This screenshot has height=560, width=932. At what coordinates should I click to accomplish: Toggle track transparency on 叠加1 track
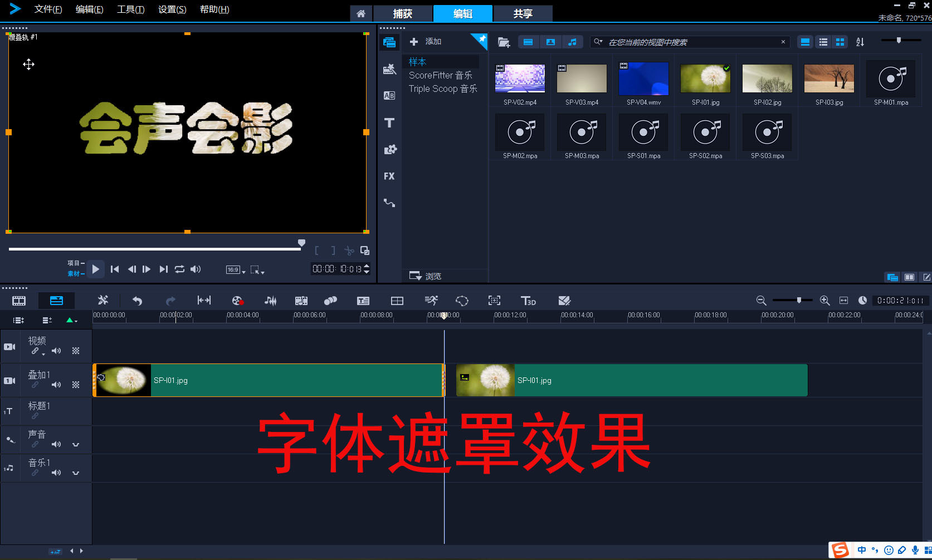76,385
